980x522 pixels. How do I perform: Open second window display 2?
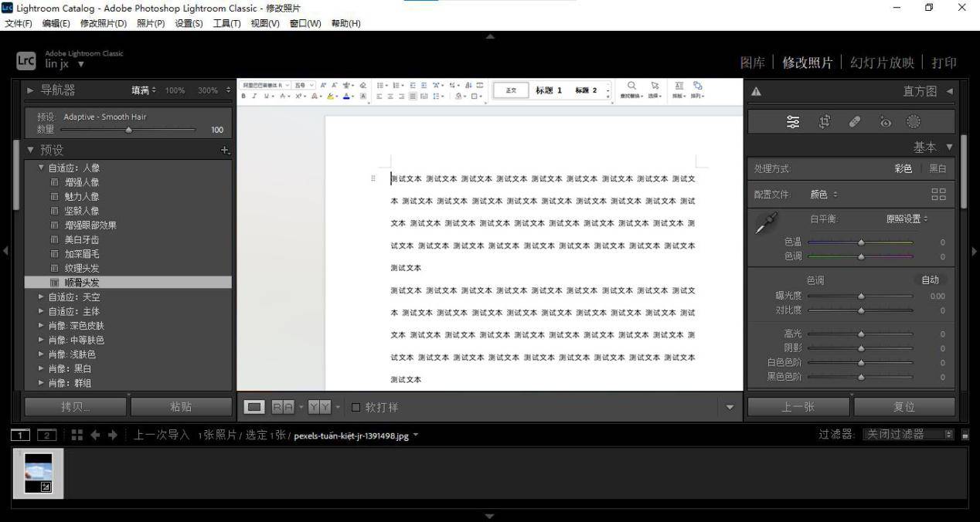47,435
